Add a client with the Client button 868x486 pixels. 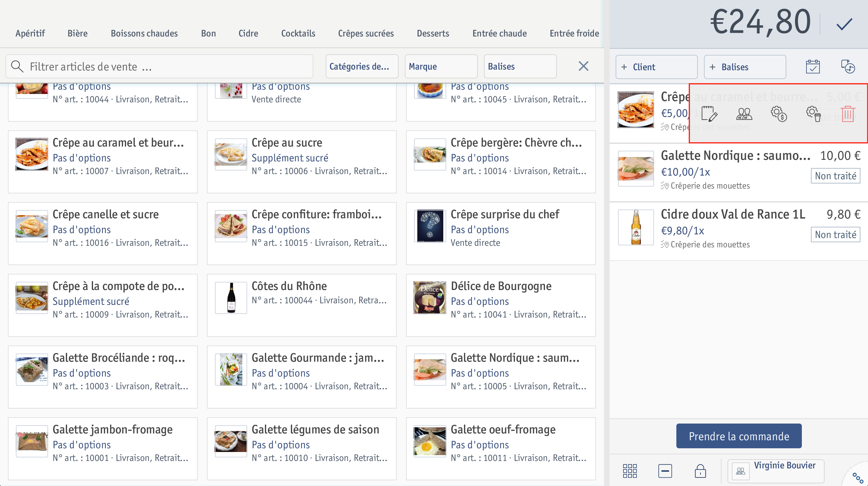click(x=656, y=67)
